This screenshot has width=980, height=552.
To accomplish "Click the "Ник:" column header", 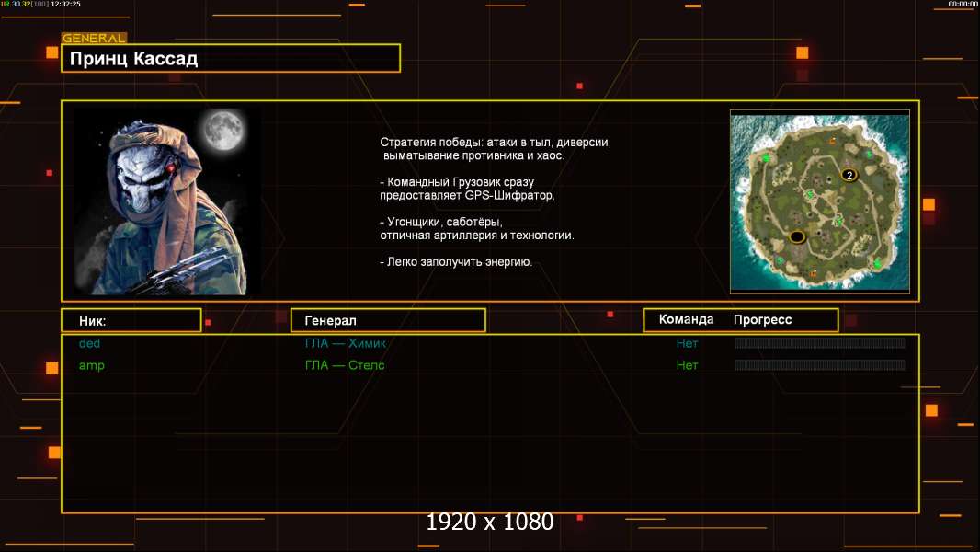I will (131, 321).
